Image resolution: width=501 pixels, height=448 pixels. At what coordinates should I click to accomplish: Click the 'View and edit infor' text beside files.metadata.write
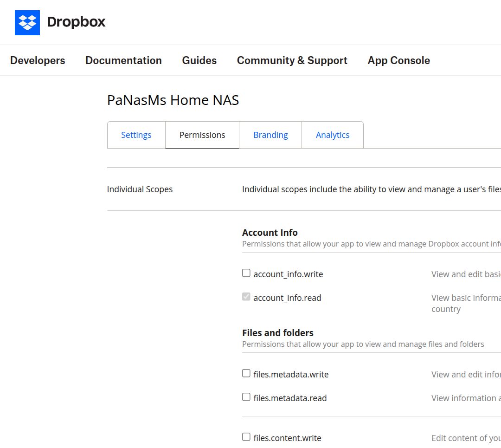[466, 375]
